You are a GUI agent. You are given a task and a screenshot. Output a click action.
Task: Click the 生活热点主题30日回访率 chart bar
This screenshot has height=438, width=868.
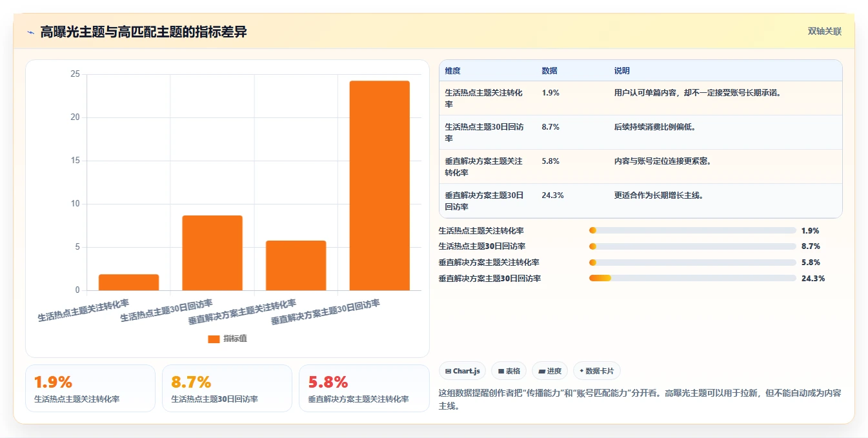(x=212, y=253)
